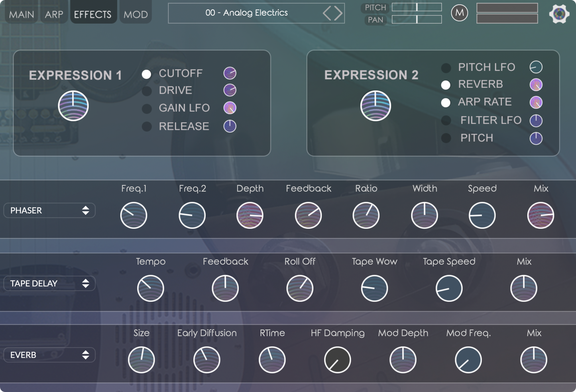Toggle the REVERB assignment in Expression 2
The height and width of the screenshot is (392, 576).
(x=446, y=85)
